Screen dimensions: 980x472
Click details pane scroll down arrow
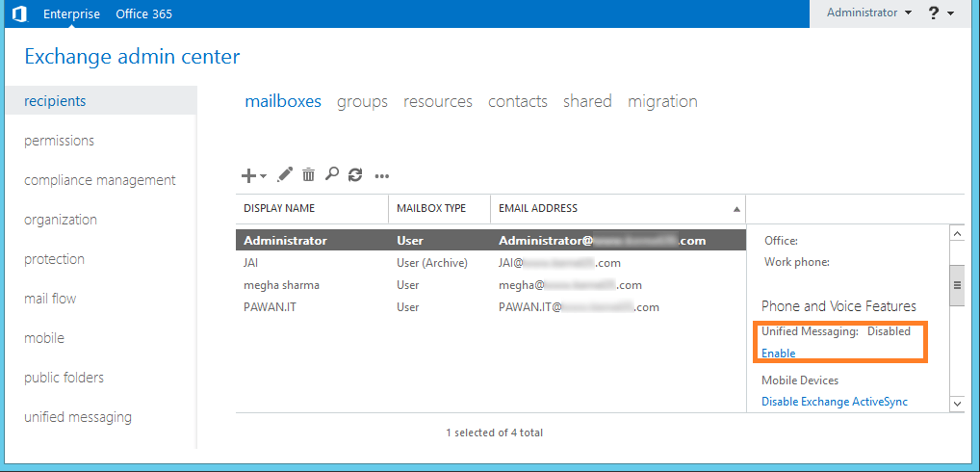pyautogui.click(x=957, y=404)
